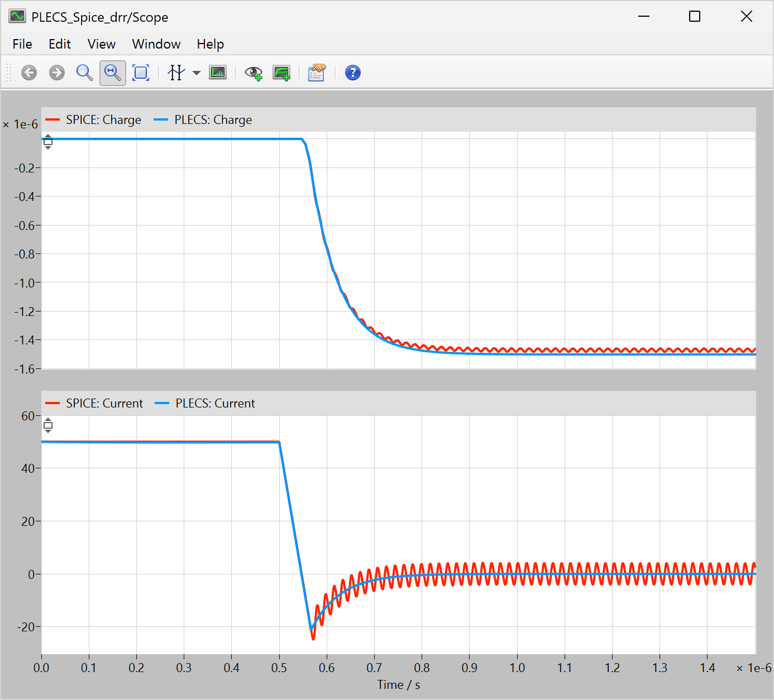Click the Charge plot vertical axis stepper

(48, 142)
